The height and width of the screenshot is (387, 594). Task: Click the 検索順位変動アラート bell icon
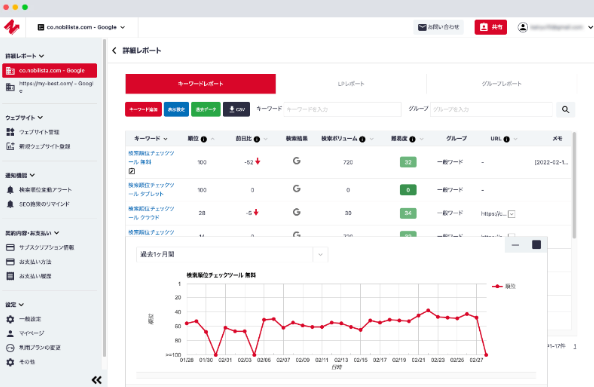[x=10, y=190]
